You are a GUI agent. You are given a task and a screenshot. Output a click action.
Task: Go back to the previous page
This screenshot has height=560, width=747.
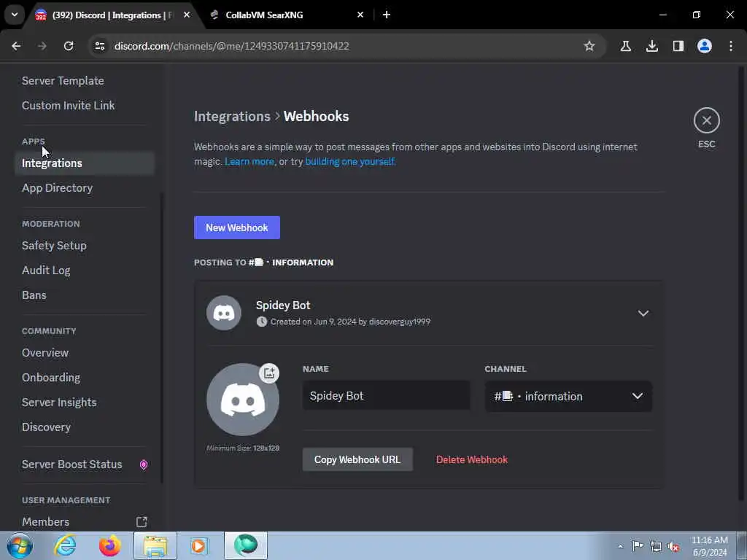(x=16, y=46)
